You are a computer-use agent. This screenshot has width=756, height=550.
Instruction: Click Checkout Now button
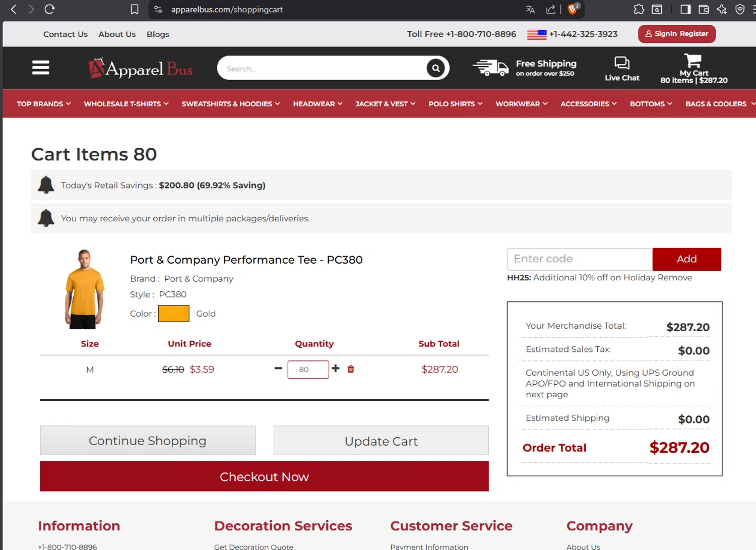pos(264,476)
